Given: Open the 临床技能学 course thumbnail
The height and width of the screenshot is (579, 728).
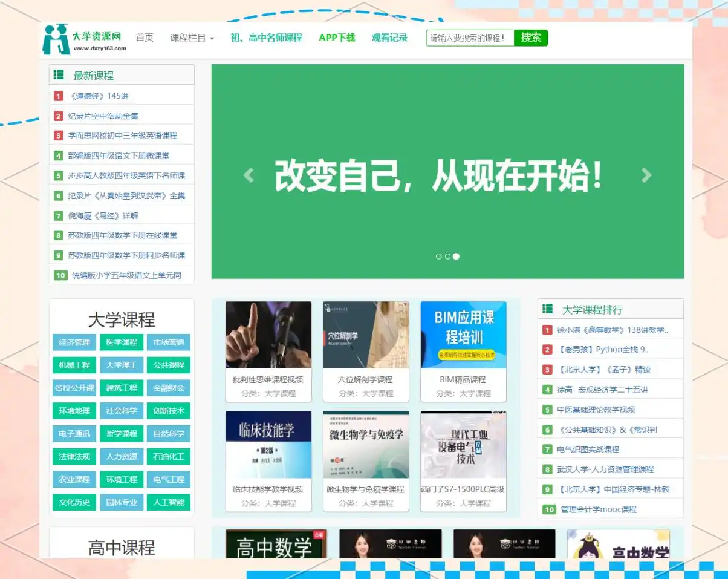Looking at the screenshot, I should coord(268,445).
